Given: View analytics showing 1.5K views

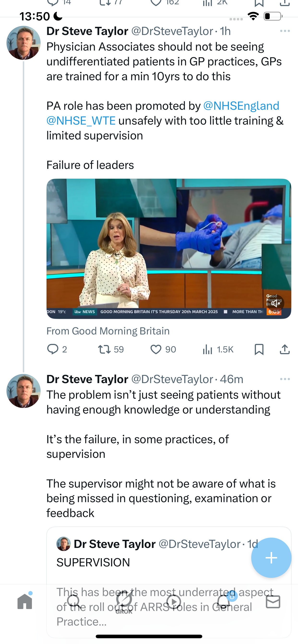Looking at the screenshot, I should click(x=218, y=349).
